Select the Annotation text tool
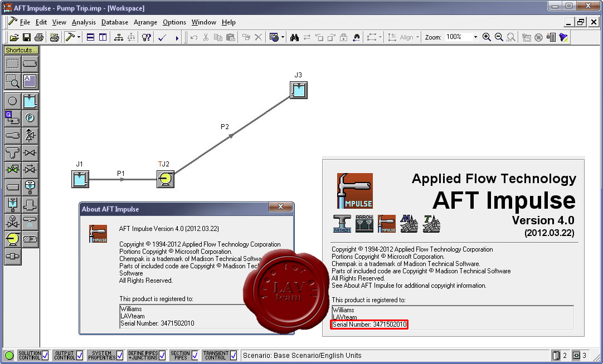Image resolution: width=603 pixels, height=364 pixels. pos(30,81)
